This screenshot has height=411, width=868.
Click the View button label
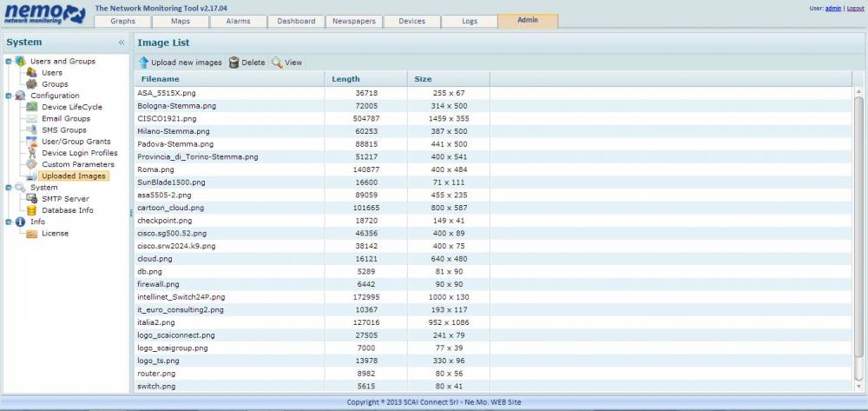(x=293, y=63)
